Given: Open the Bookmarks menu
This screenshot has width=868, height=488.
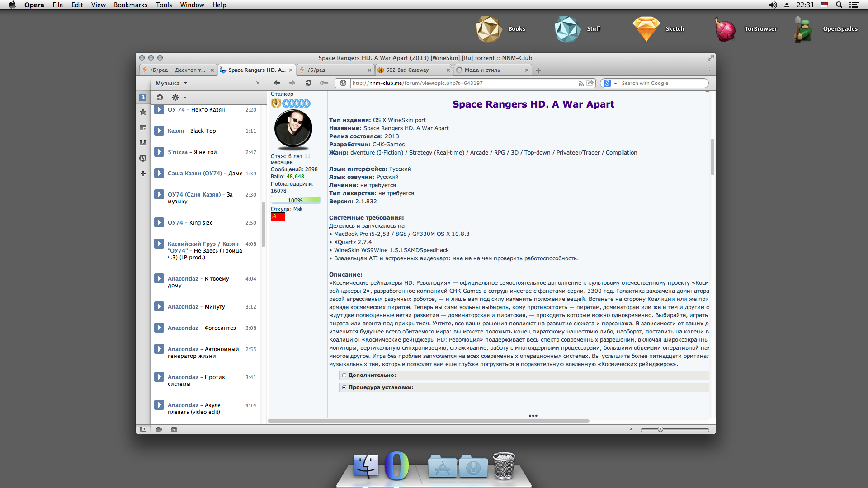Looking at the screenshot, I should [130, 5].
